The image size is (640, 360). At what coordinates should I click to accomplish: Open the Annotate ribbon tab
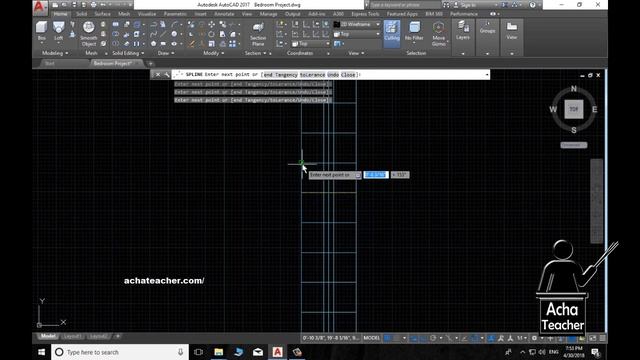tap(224, 14)
